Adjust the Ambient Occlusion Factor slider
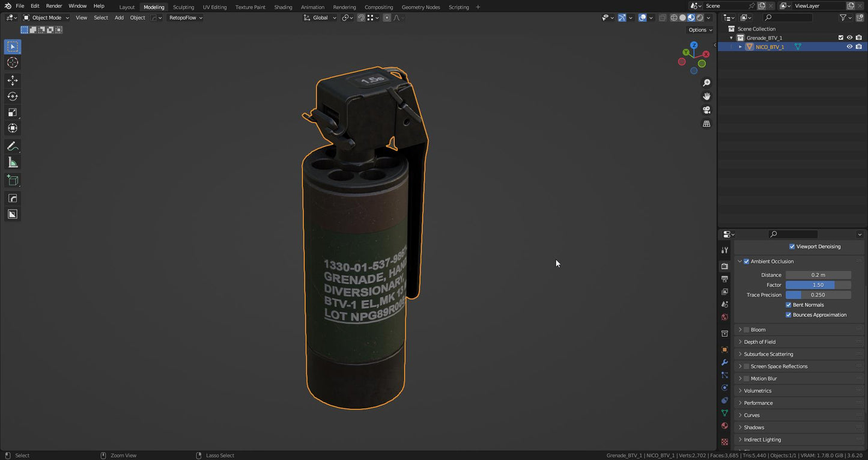 click(818, 285)
